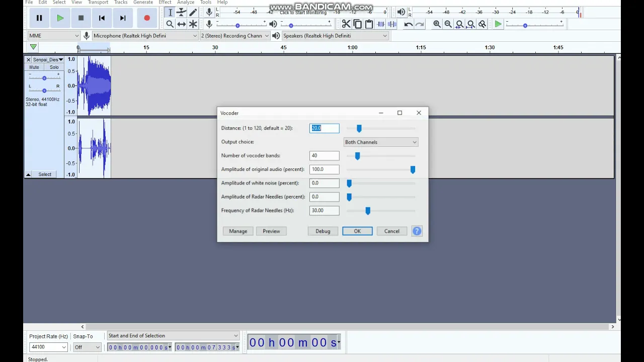Confirm the Vocoder effect with OK

coord(357,231)
